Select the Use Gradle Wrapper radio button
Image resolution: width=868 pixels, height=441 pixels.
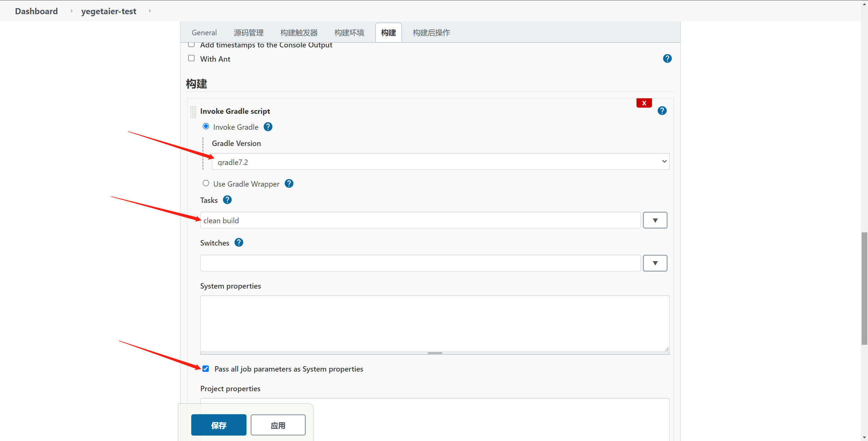coord(206,183)
